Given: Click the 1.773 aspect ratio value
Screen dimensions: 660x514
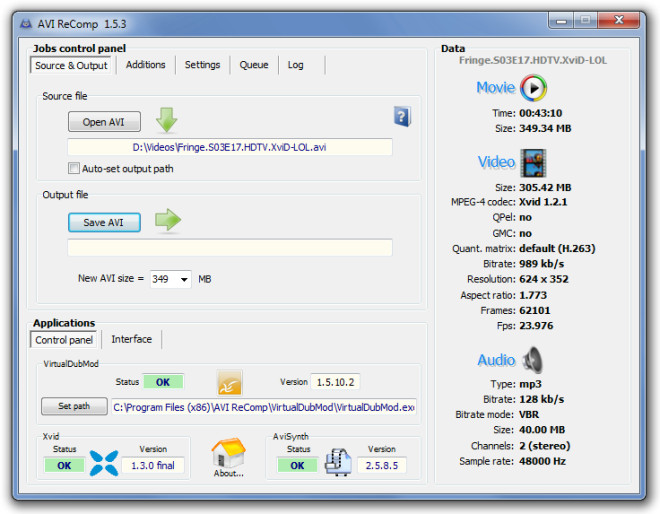Looking at the screenshot, I should pos(533,295).
